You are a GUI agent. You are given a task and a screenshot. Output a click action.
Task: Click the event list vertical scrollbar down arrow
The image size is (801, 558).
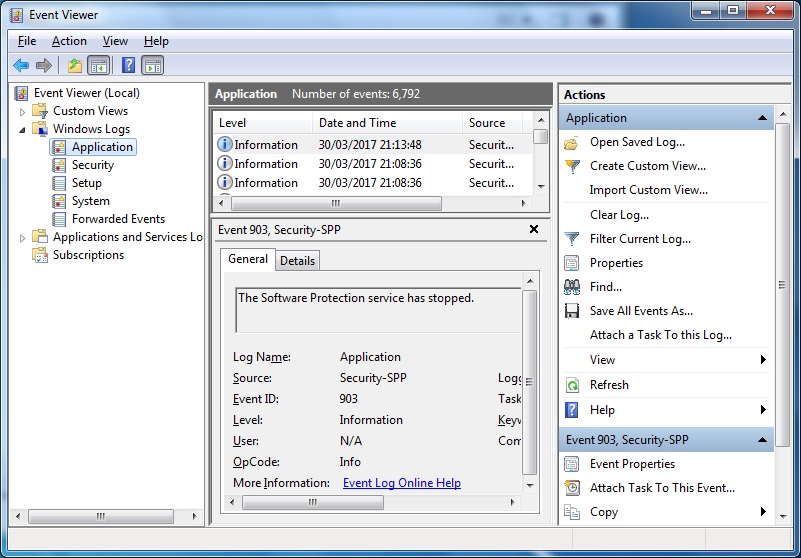point(541,187)
